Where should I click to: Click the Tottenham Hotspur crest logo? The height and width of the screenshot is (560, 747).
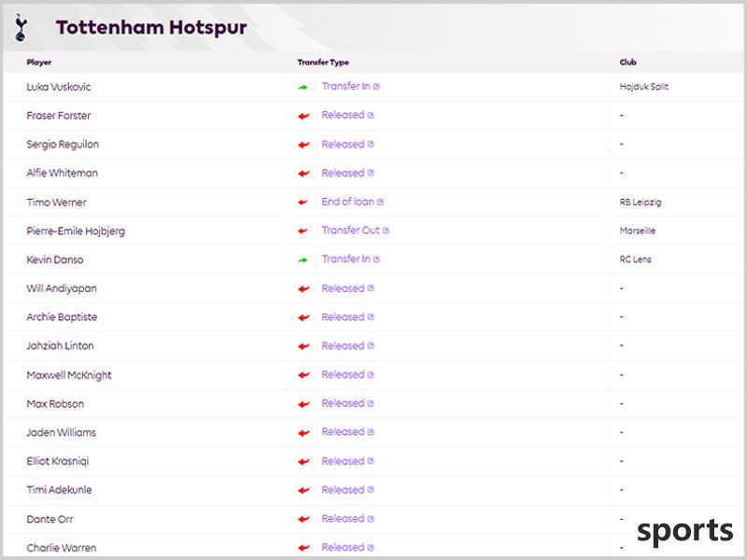(21, 28)
